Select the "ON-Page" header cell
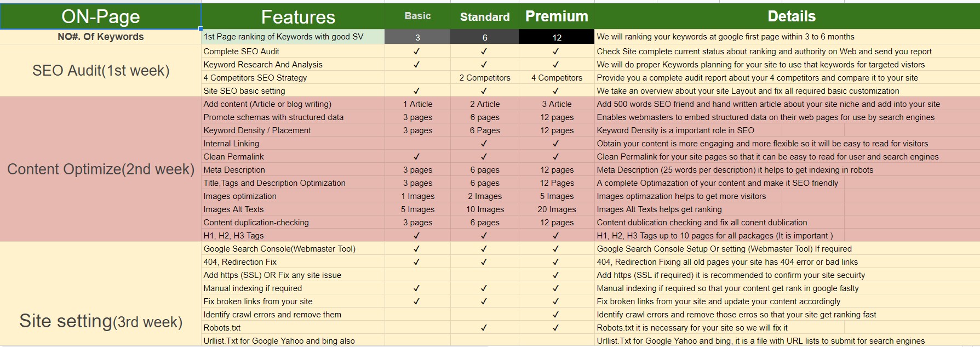This screenshot has height=347, width=980. [x=101, y=16]
